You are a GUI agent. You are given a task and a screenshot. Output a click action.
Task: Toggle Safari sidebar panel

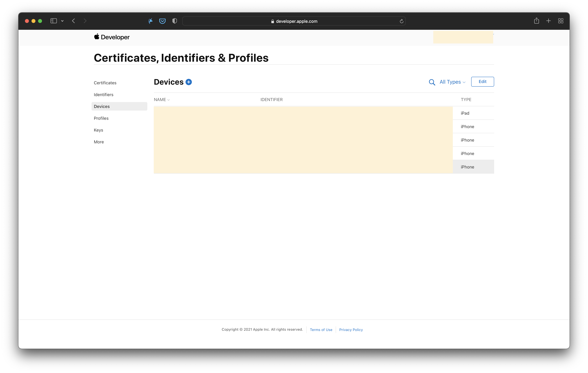[53, 21]
